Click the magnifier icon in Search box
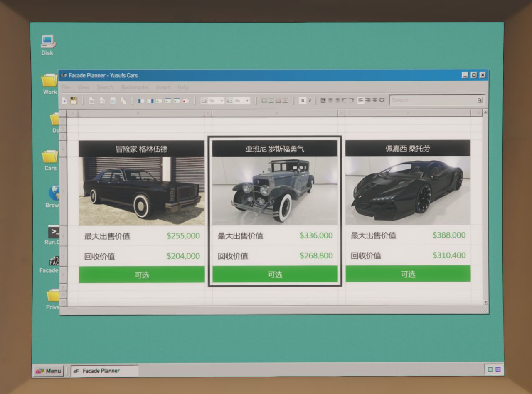 tap(480, 100)
